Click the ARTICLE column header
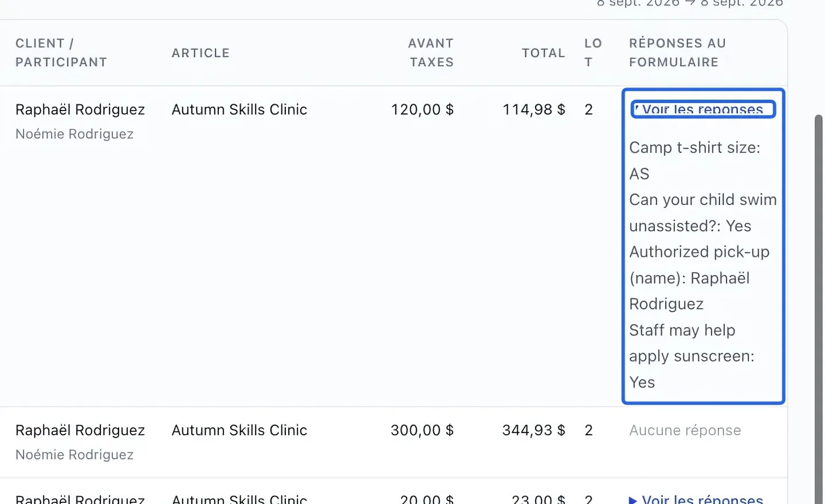This screenshot has width=825, height=504. (x=201, y=53)
